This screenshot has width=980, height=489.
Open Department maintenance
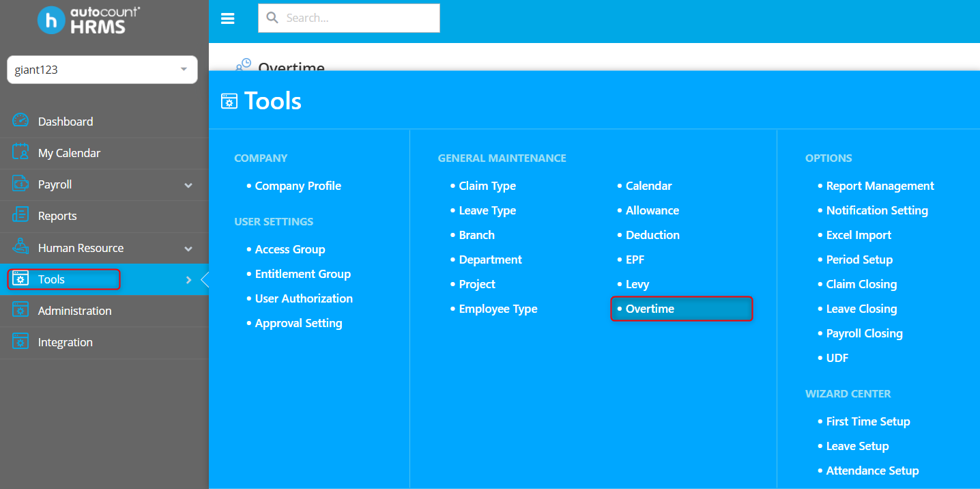pos(490,260)
